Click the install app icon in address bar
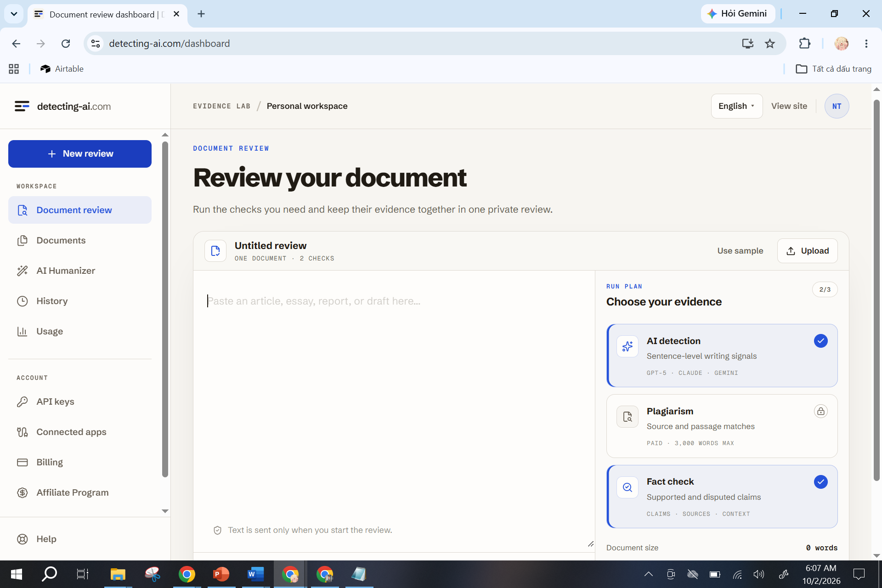The width and height of the screenshot is (882, 588). (747, 44)
